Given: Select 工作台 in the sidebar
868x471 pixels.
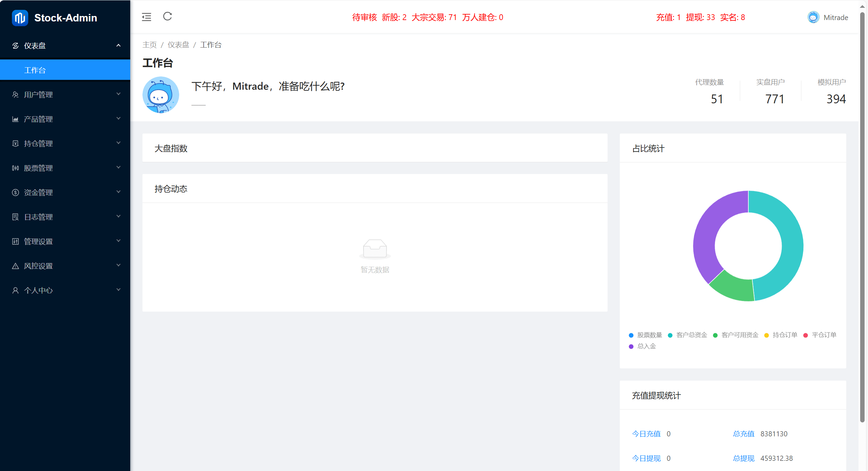Looking at the screenshot, I should pyautogui.click(x=35, y=70).
